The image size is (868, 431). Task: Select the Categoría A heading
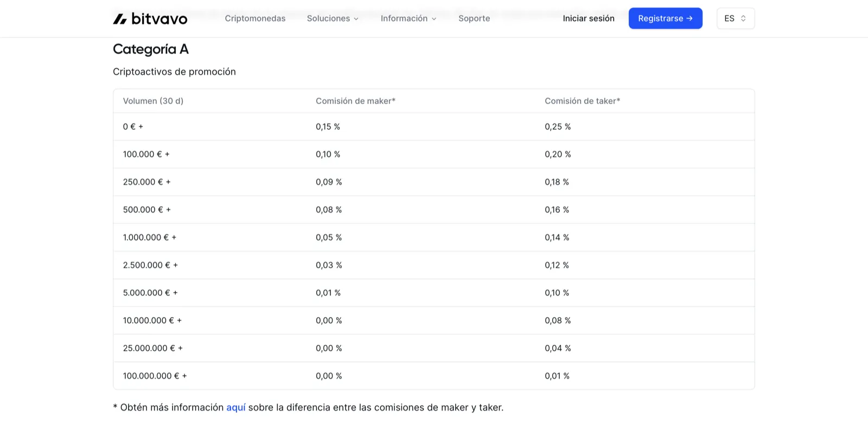(x=151, y=49)
